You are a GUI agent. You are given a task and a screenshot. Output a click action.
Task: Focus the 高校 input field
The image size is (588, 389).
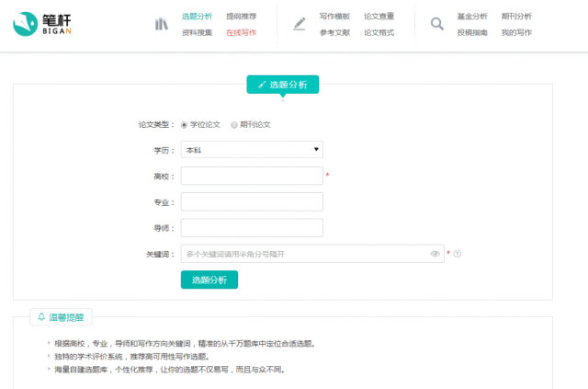pos(252,176)
